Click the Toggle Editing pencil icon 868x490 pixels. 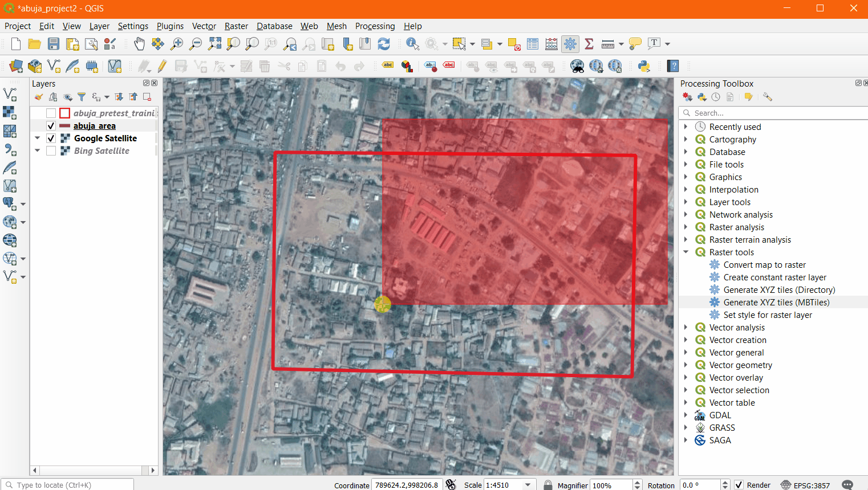tap(163, 66)
